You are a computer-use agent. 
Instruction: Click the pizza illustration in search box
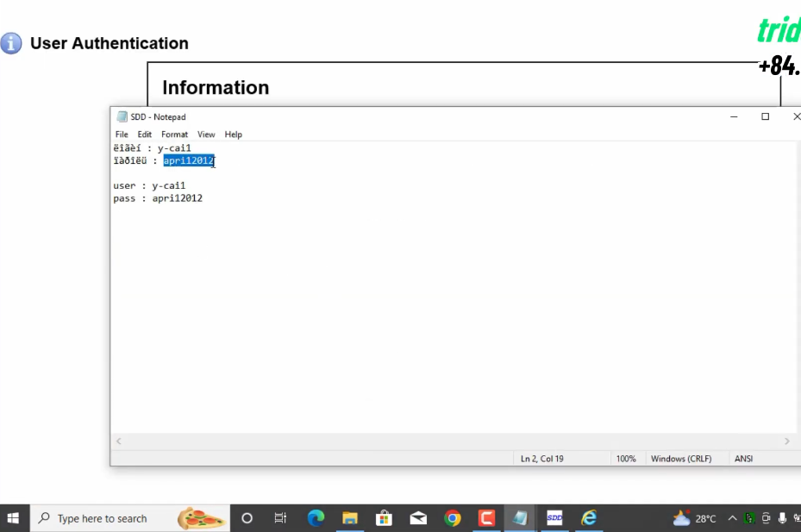point(201,519)
